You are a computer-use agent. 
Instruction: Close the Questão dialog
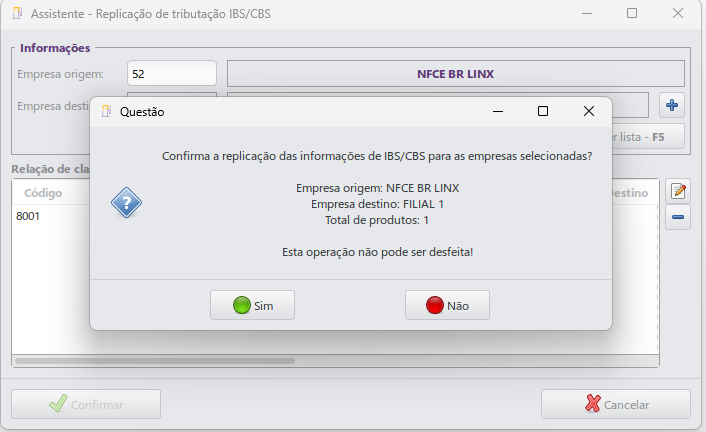[589, 112]
